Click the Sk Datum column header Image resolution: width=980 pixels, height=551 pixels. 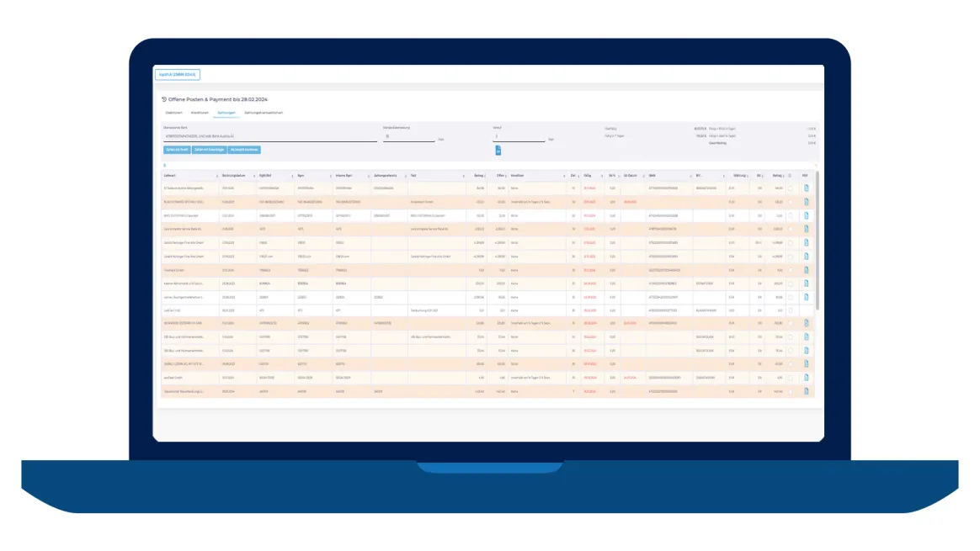tap(630, 176)
